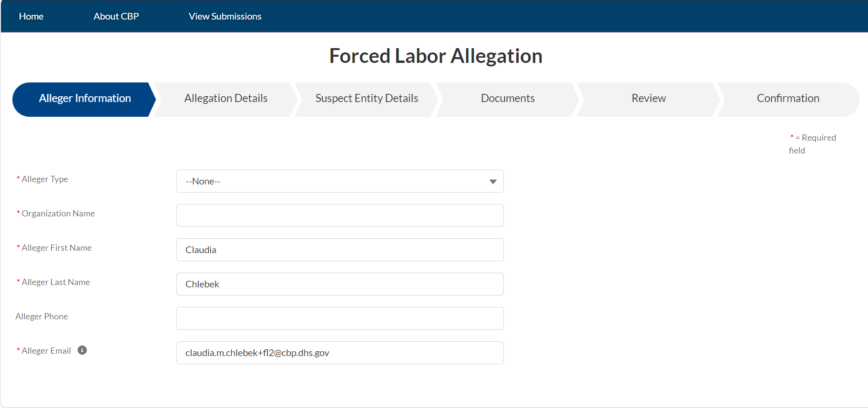The width and height of the screenshot is (868, 408).
Task: Click the Organization Name label
Action: tap(58, 214)
